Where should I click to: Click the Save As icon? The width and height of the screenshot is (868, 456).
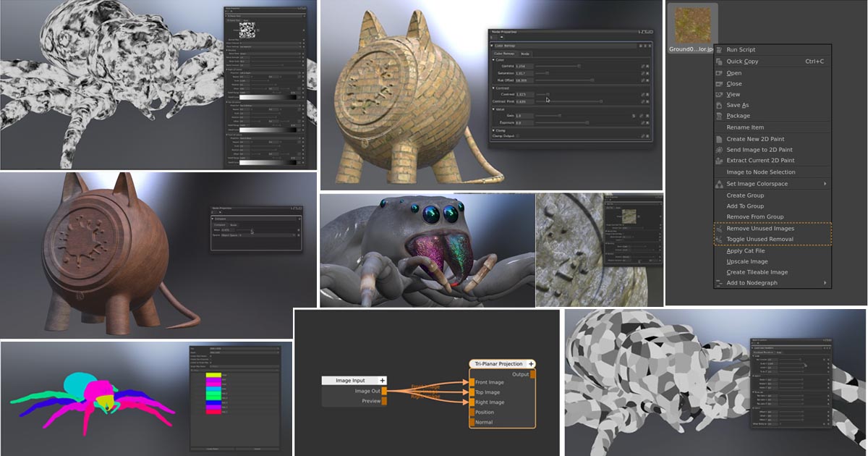(719, 106)
